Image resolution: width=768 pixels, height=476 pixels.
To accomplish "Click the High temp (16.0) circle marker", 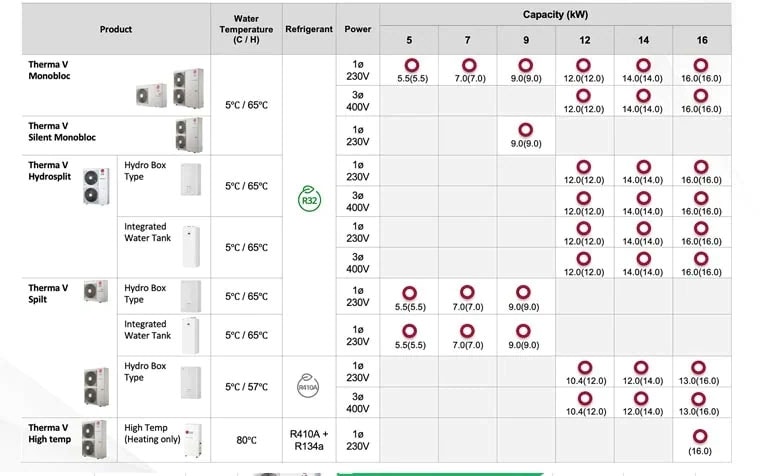I will point(699,436).
